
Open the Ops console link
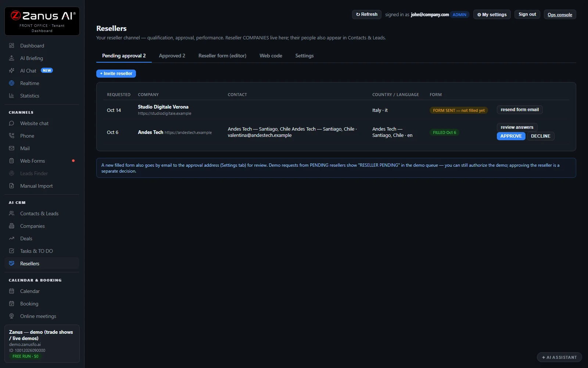[x=560, y=15]
